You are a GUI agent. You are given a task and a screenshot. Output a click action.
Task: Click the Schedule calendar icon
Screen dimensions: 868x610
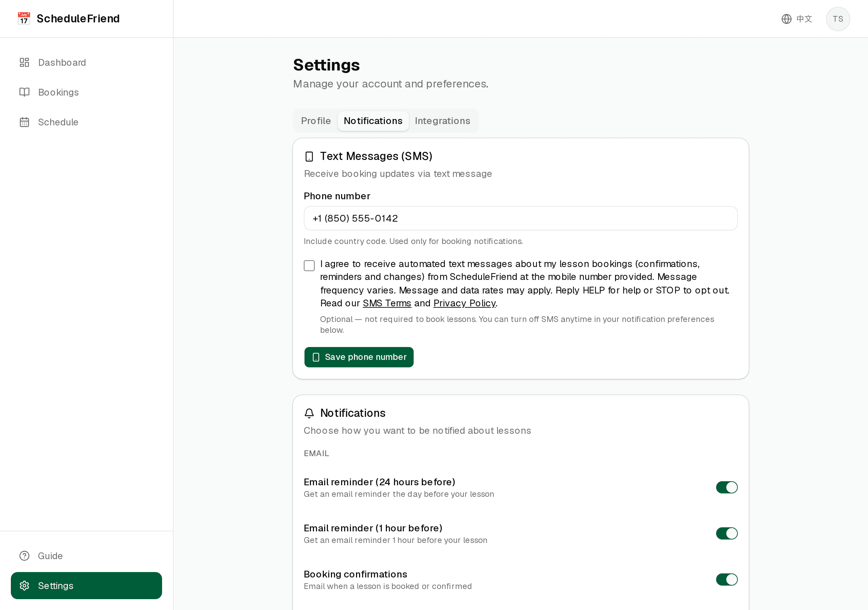24,122
